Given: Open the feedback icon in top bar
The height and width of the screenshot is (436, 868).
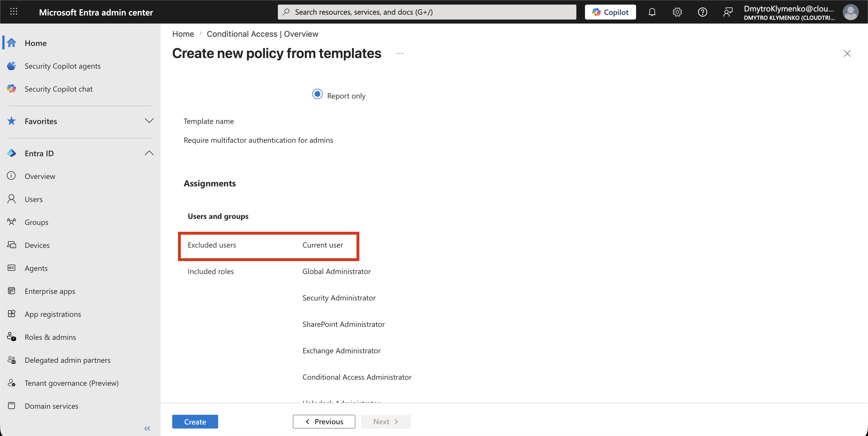Looking at the screenshot, I should pos(728,12).
